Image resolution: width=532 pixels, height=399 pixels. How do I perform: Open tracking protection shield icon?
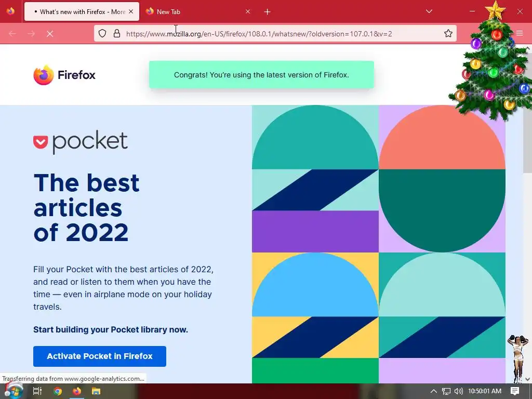102,33
